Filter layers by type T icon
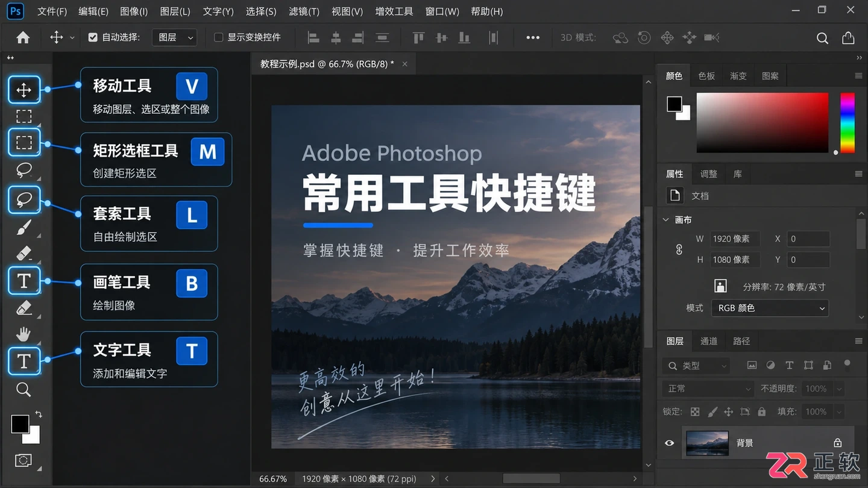 pos(789,365)
